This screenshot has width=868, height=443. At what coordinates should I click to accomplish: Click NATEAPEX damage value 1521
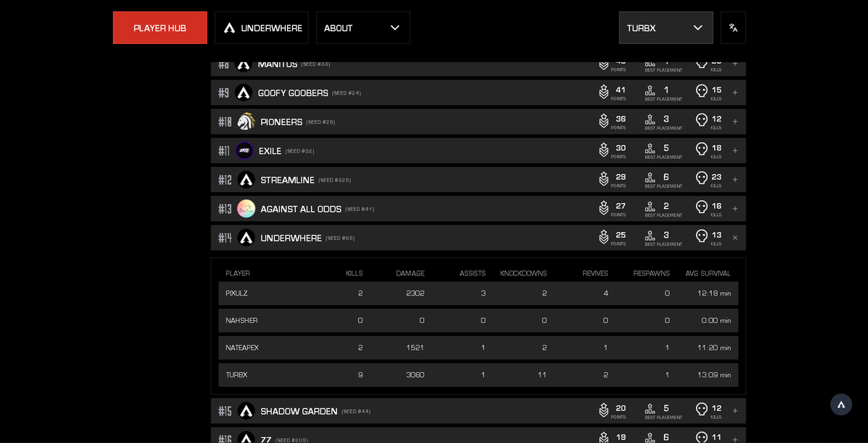coord(415,348)
